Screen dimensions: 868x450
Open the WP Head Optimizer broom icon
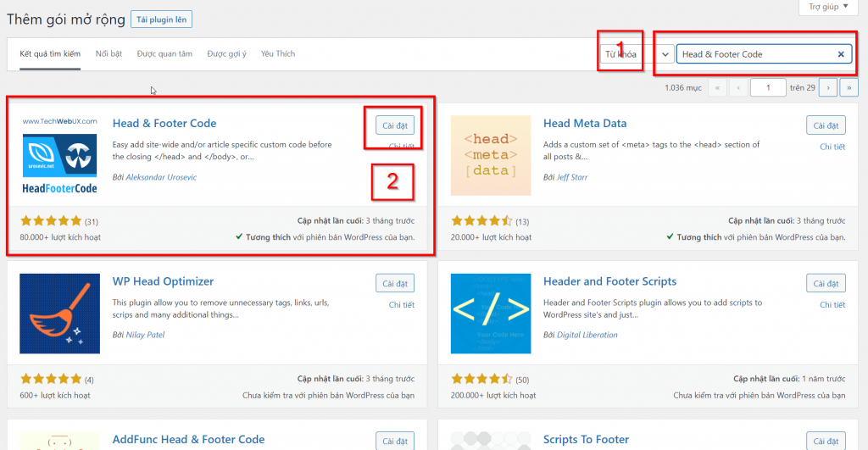(60, 314)
